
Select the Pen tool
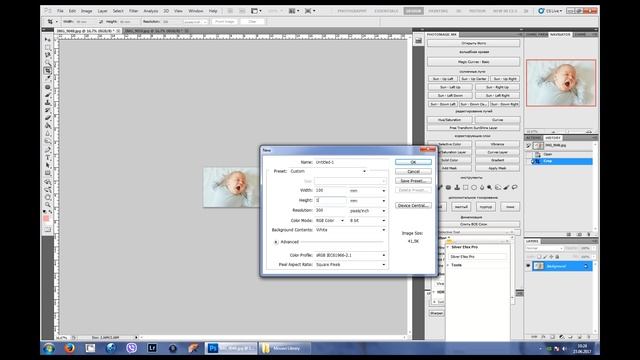pyautogui.click(x=48, y=150)
